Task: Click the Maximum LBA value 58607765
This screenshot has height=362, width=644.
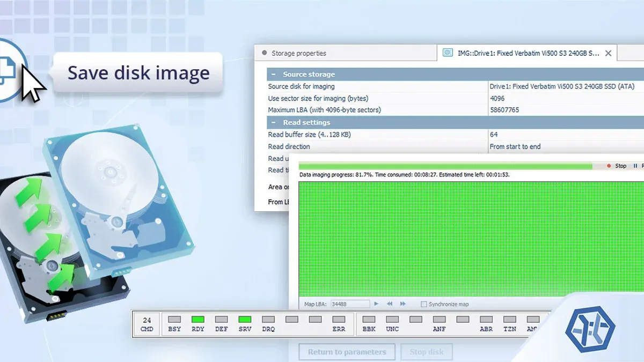Action: (x=504, y=110)
